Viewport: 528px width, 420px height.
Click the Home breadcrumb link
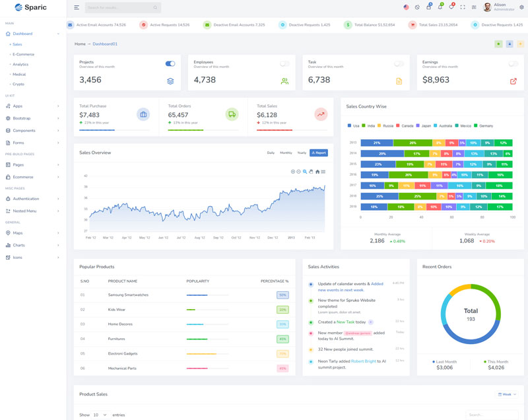click(80, 44)
